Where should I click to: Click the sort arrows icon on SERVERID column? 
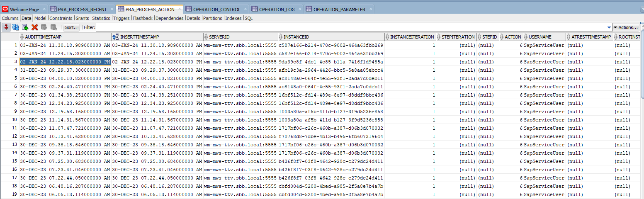click(206, 37)
